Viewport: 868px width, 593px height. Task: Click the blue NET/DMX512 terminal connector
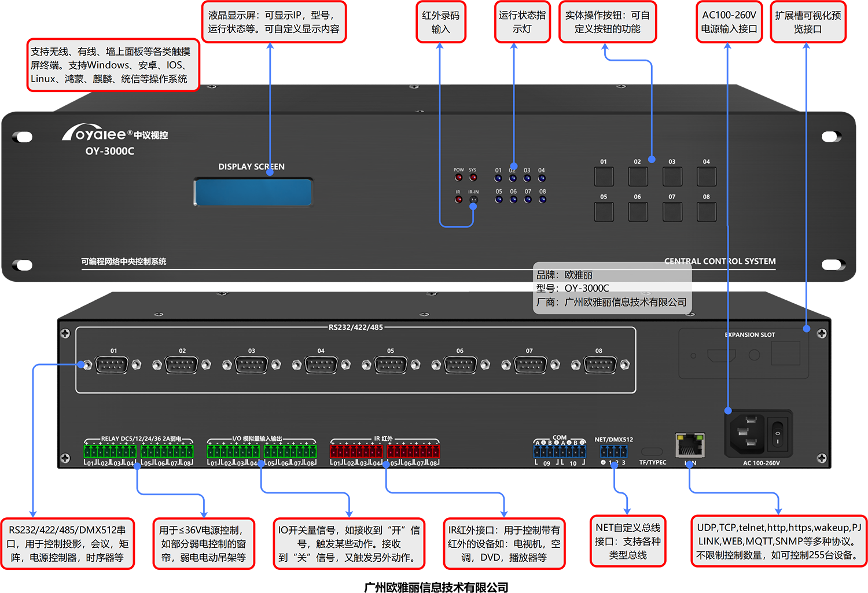pos(613,451)
